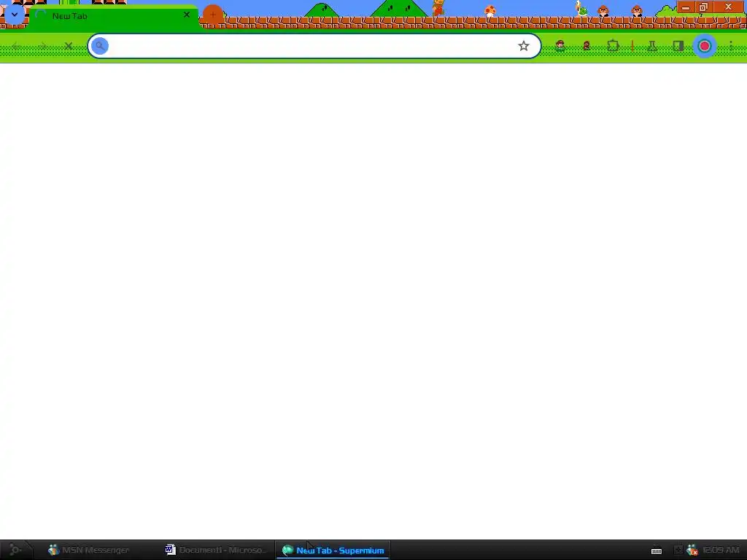Click the search icon in address bar
The image size is (747, 560).
[x=100, y=46]
